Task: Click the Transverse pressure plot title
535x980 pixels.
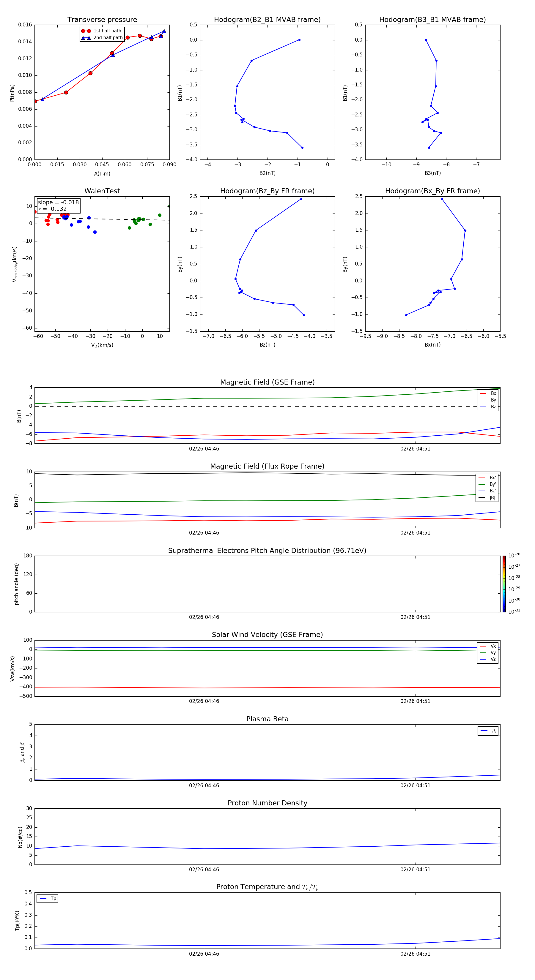Action: (x=102, y=20)
